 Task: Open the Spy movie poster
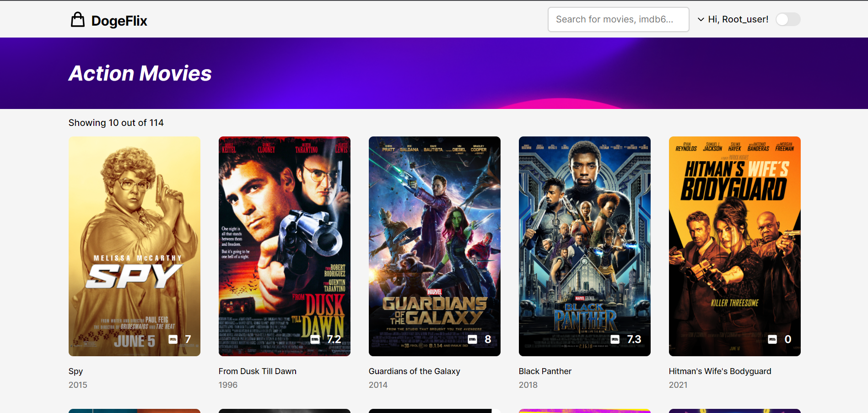click(x=134, y=229)
